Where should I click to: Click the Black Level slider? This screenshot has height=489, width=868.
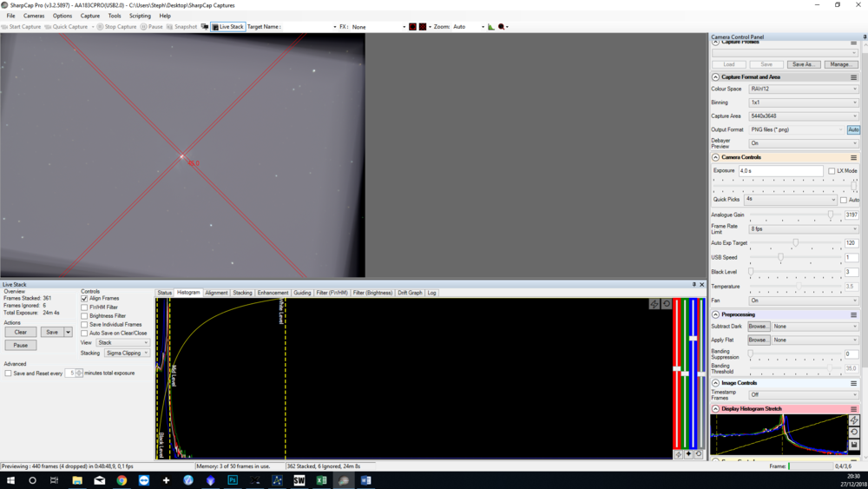795,272
